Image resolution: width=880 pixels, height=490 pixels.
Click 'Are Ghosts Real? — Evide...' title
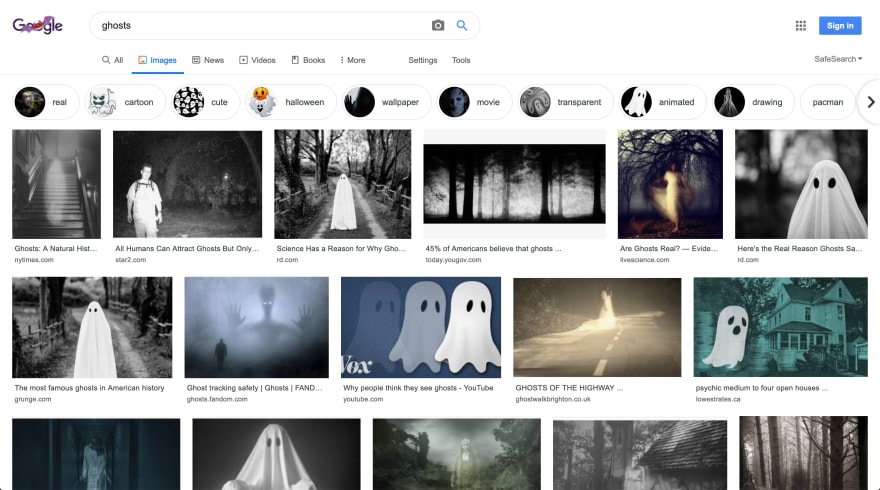(x=668, y=249)
